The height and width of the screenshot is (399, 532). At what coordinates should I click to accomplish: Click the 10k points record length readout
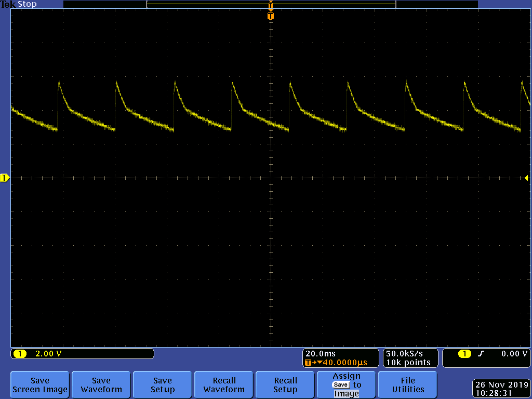(x=408, y=363)
